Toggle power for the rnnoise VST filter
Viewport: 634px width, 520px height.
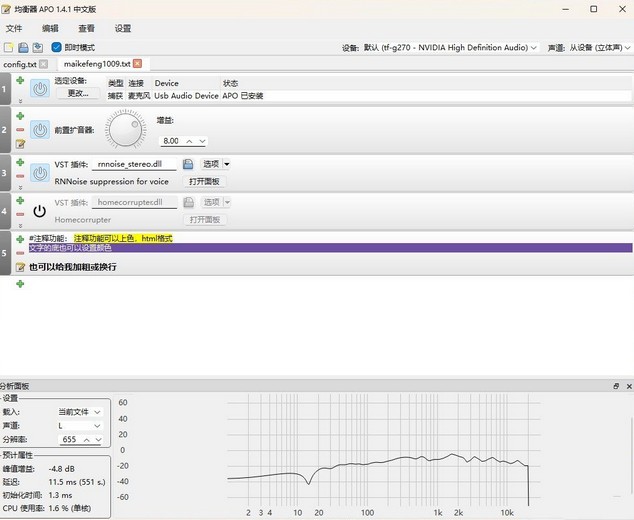tap(40, 173)
